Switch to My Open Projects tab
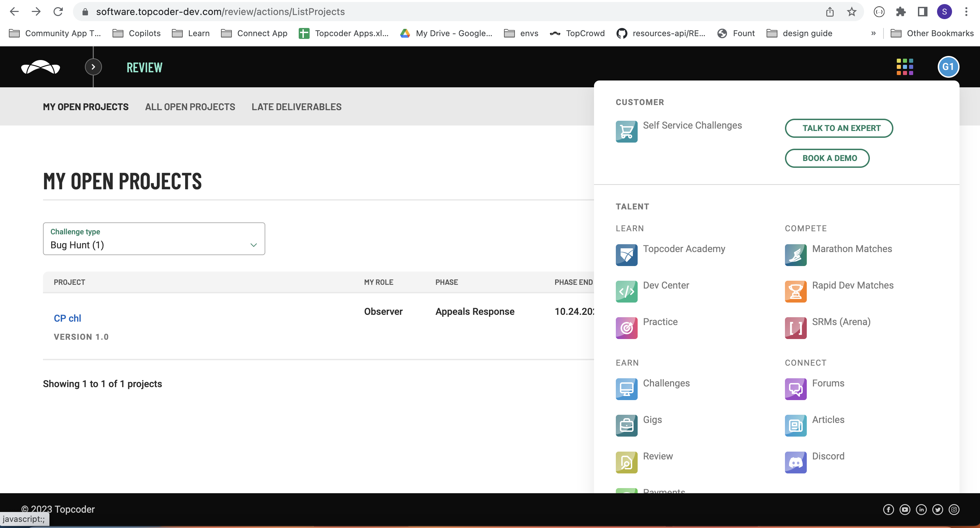Viewport: 980px width, 528px height. (x=86, y=107)
